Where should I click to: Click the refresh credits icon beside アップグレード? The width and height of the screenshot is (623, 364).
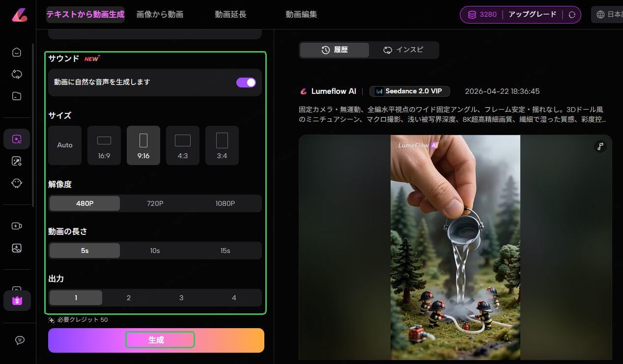[571, 15]
